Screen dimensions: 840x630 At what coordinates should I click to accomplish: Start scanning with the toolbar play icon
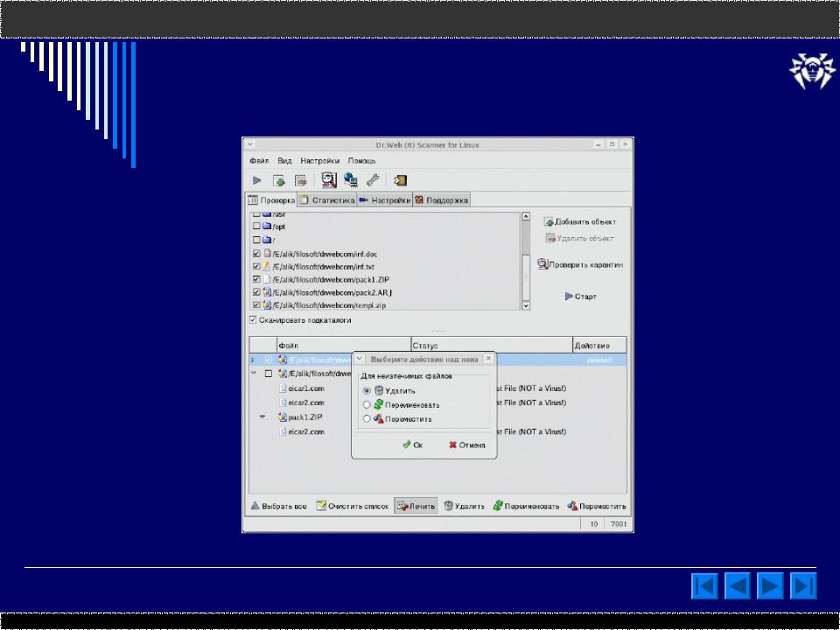click(257, 180)
